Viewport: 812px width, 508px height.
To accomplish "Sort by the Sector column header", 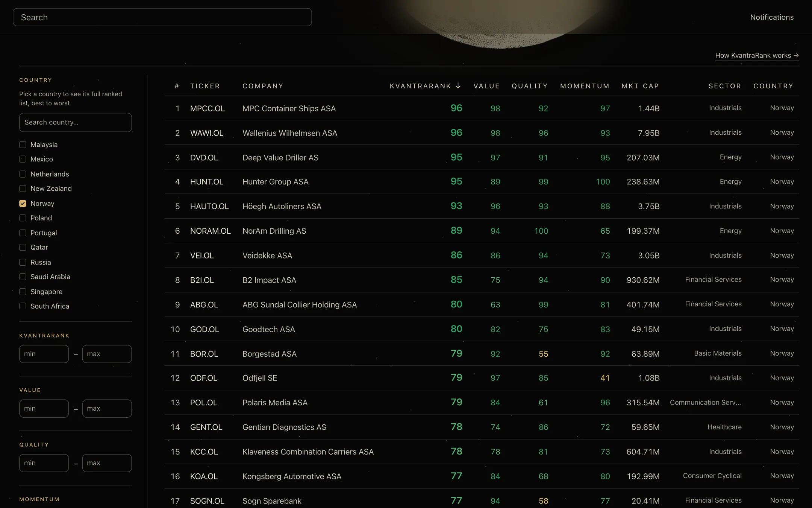I will (x=725, y=86).
